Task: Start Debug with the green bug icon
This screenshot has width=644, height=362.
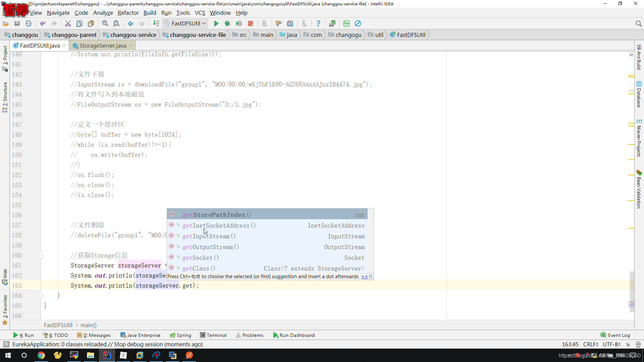Action: click(227, 23)
